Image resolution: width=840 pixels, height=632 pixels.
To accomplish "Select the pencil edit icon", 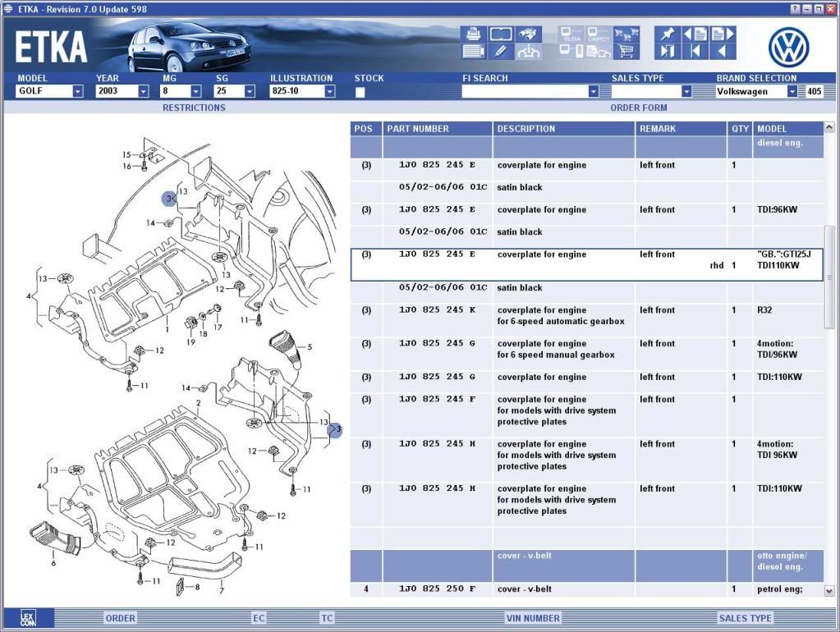I will [501, 52].
